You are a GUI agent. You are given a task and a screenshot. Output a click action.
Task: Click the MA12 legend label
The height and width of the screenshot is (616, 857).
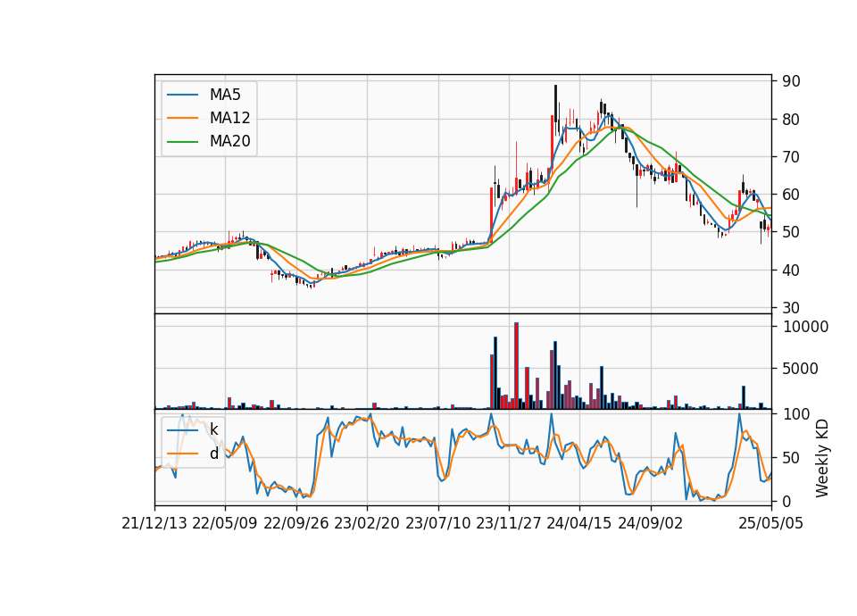click(x=229, y=118)
